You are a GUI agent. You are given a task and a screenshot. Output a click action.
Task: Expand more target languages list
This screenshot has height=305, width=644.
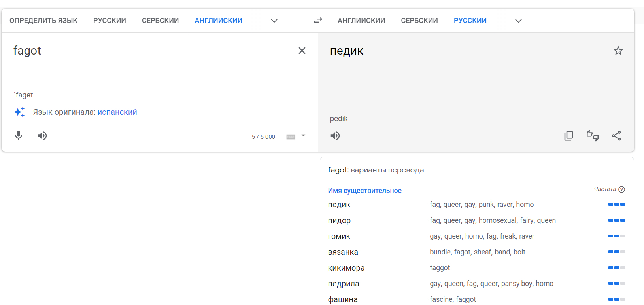tap(518, 21)
